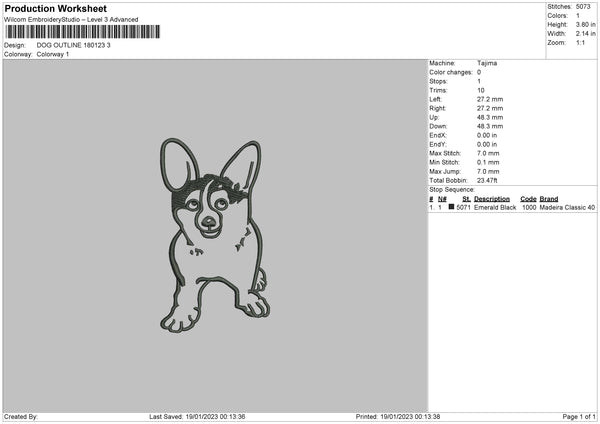This screenshot has height=424, width=600.
Task: Click the Emerald Black color swatch
Action: 452,208
